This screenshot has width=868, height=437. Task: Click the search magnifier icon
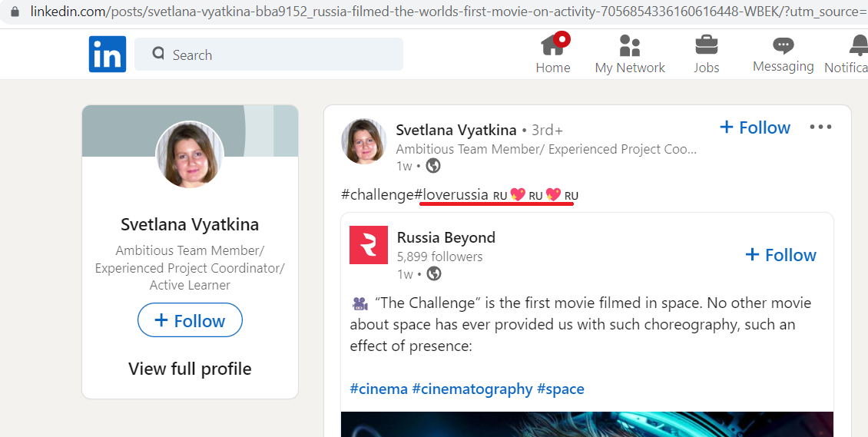point(158,54)
